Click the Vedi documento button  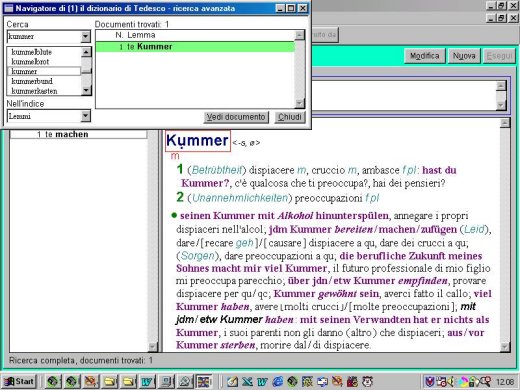236,117
